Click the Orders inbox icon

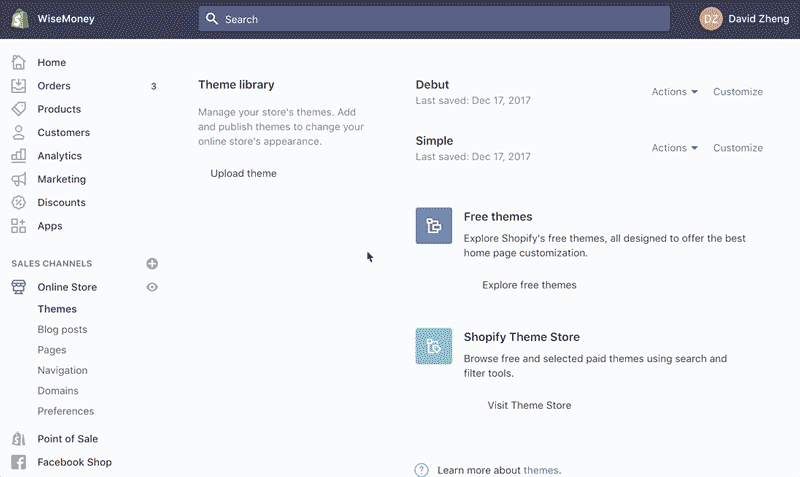pyautogui.click(x=18, y=86)
